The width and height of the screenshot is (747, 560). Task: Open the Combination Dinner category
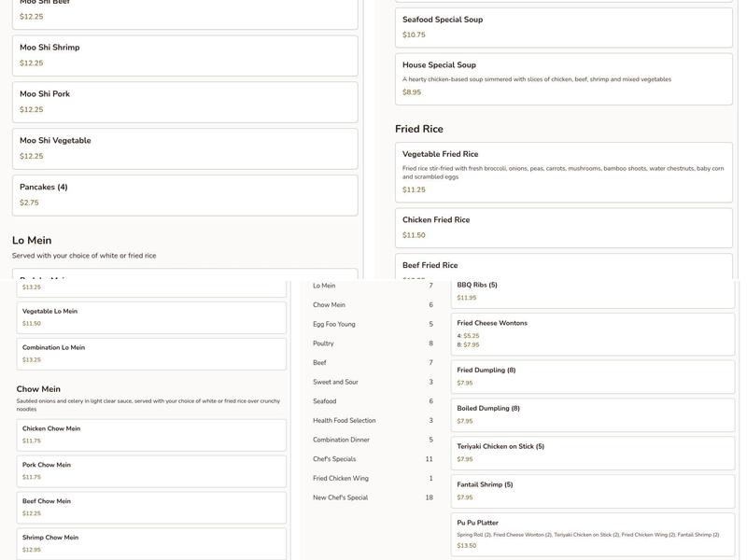pos(372,440)
